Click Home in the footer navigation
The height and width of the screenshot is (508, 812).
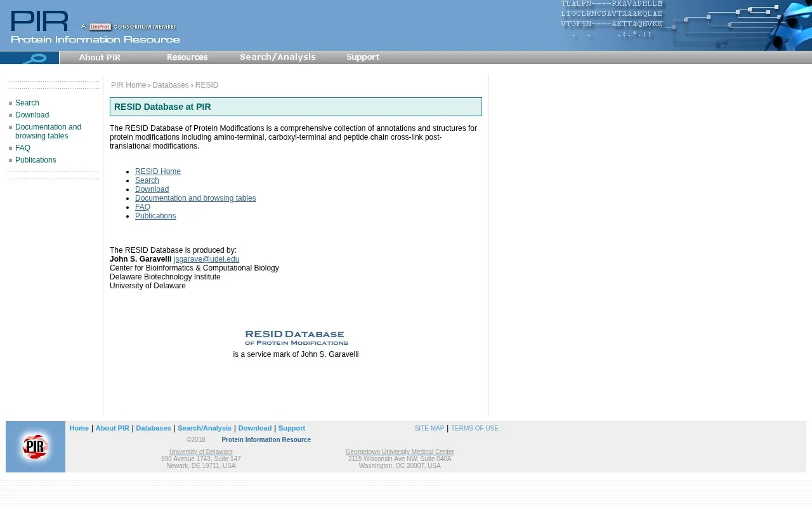(79, 428)
